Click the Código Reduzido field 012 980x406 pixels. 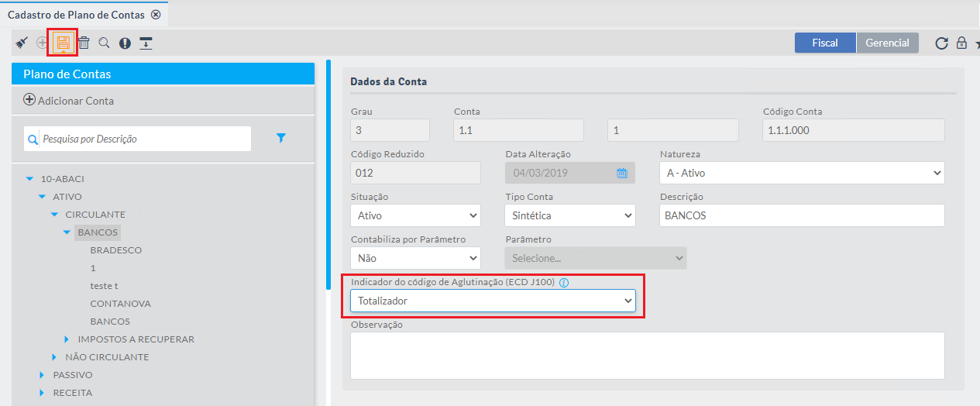[415, 173]
